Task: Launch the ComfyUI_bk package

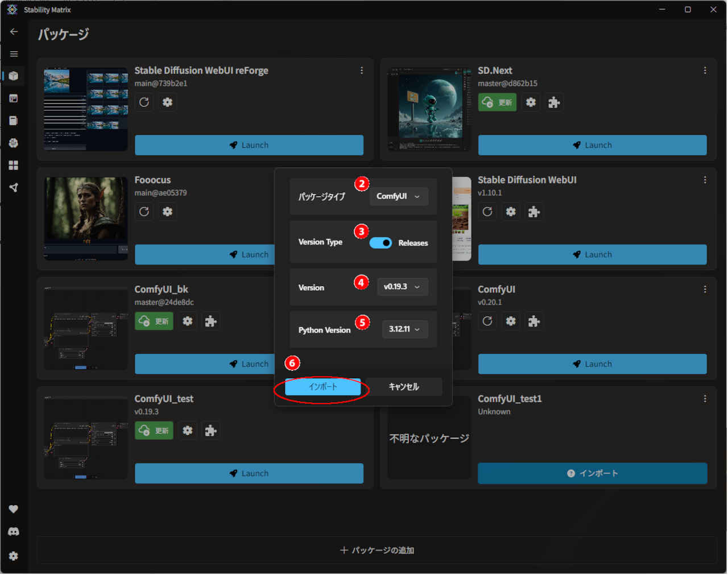Action: point(205,364)
